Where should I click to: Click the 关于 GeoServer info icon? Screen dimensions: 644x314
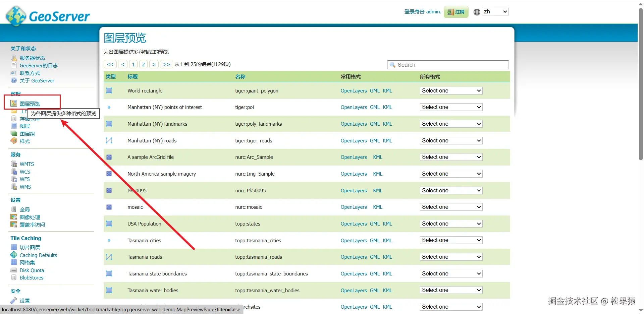14,80
